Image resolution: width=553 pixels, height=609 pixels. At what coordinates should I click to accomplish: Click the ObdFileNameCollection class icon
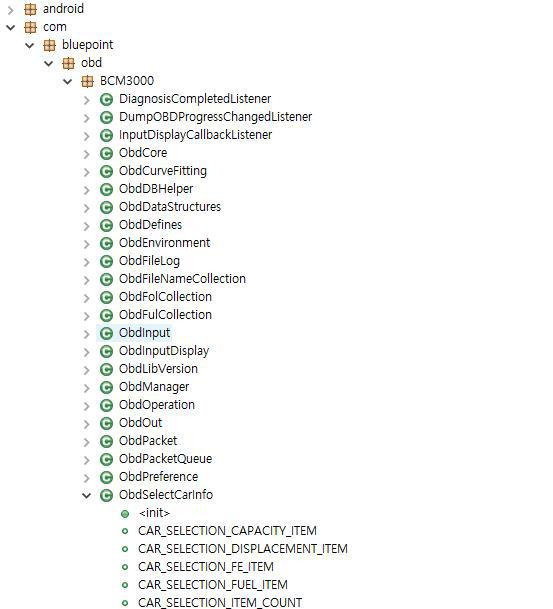[x=106, y=279]
